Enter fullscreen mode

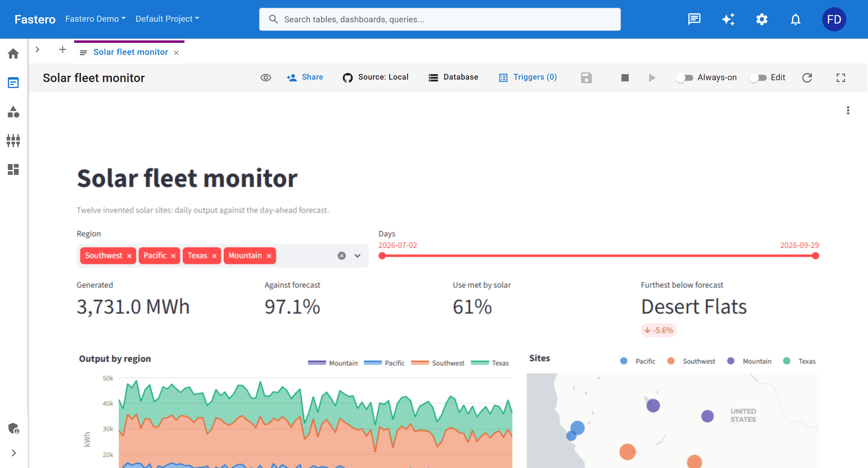pos(841,78)
